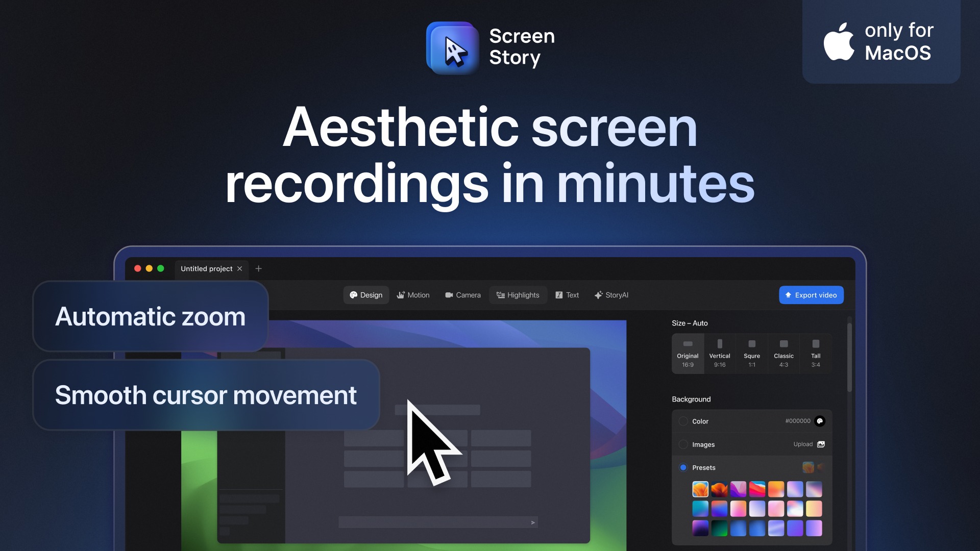Image resolution: width=980 pixels, height=551 pixels.
Task: Switch to Classic 4:3 aspect ratio
Action: [x=783, y=354]
